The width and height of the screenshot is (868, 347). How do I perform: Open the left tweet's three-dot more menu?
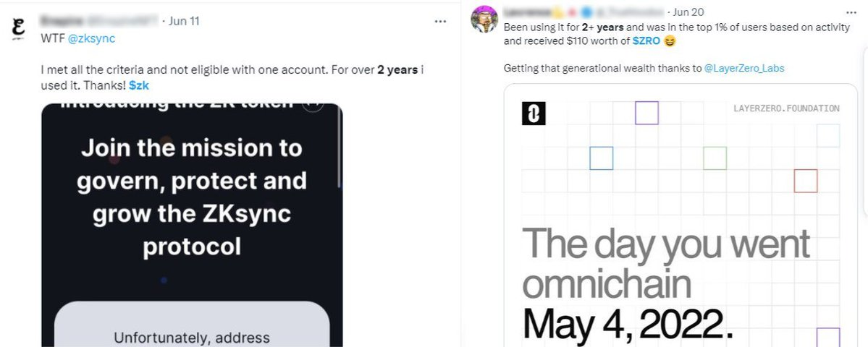[440, 21]
